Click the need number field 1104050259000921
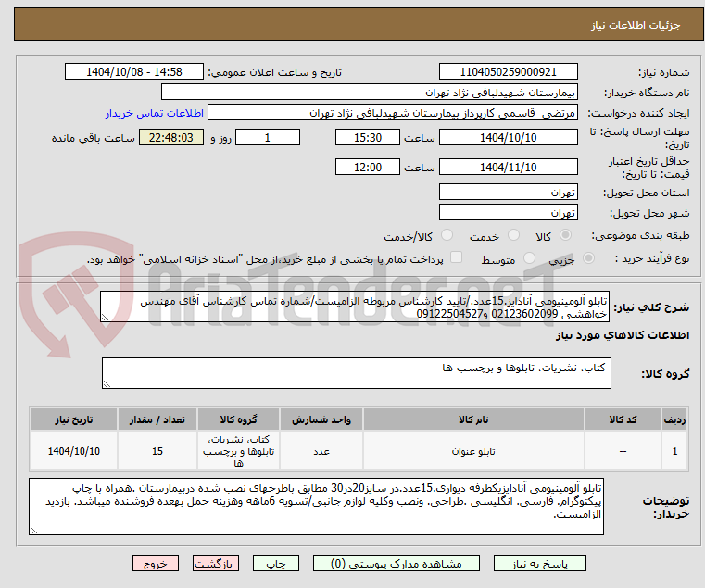 pos(508,72)
